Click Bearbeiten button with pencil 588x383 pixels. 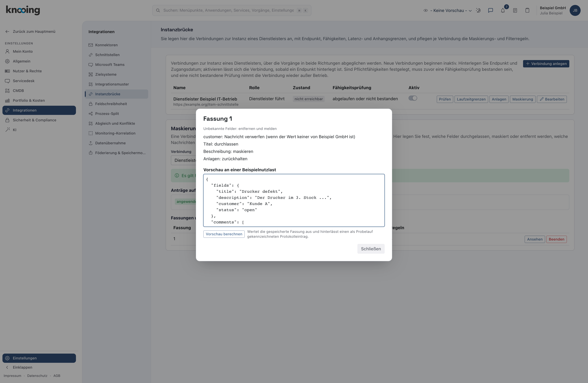[552, 99]
